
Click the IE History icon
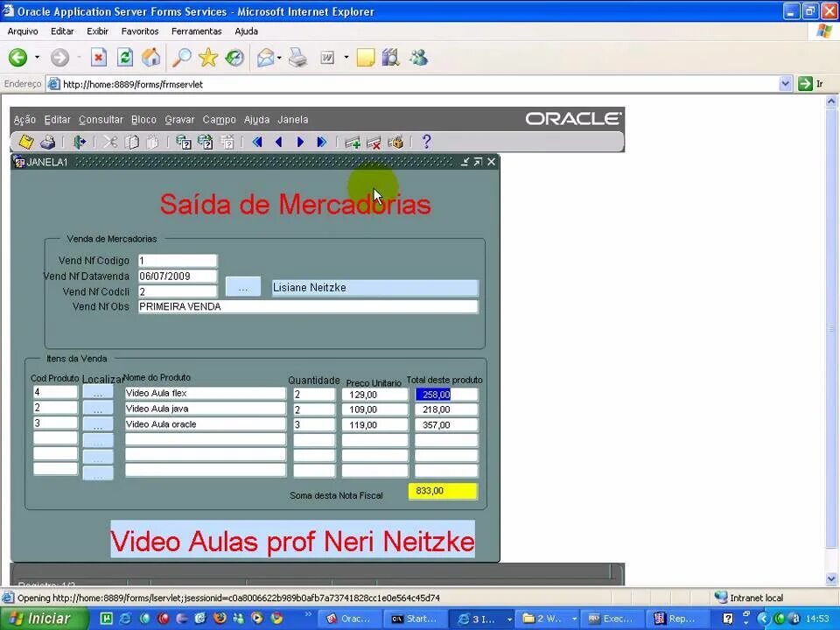(234, 58)
